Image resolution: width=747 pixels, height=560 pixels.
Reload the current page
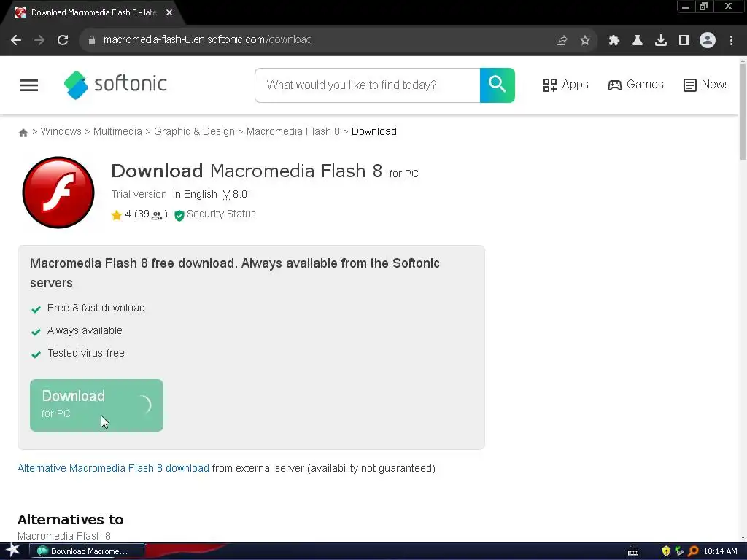[63, 40]
